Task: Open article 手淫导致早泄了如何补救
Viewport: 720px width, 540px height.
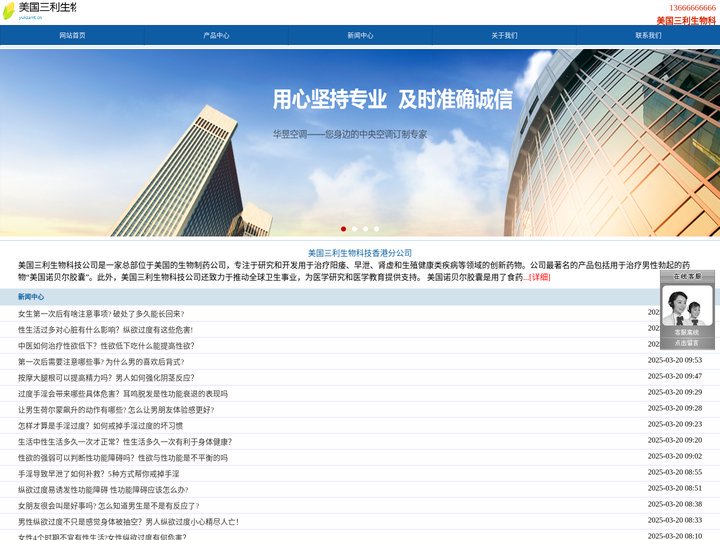Action: point(99,474)
